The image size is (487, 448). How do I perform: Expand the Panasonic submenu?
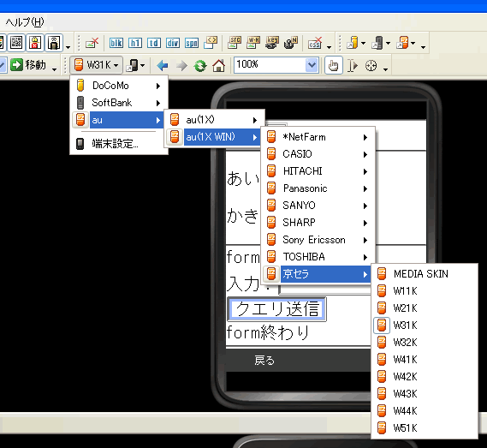(318, 188)
